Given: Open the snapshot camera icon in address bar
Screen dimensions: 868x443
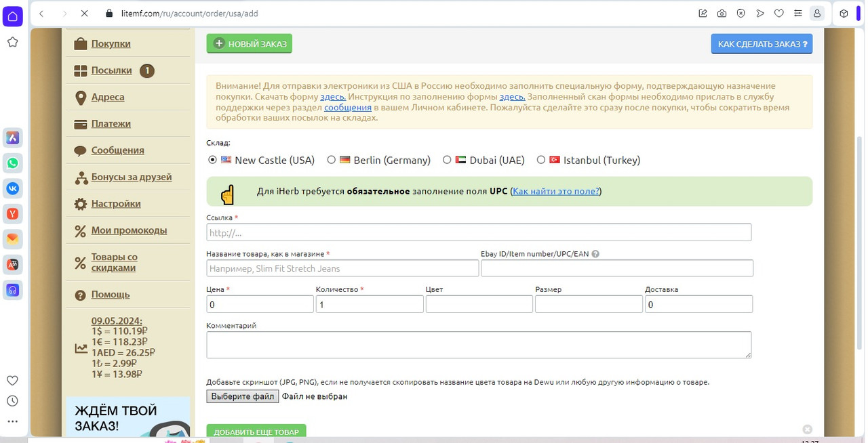Looking at the screenshot, I should 722,14.
